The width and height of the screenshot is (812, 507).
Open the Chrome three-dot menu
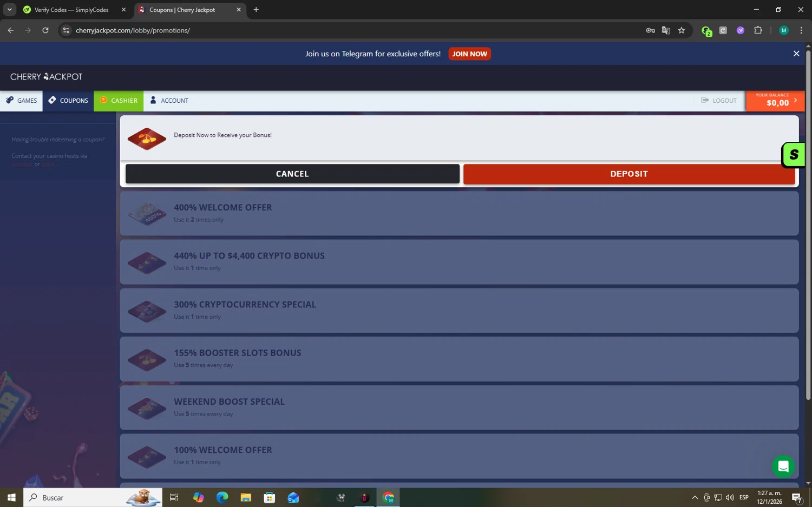(801, 30)
